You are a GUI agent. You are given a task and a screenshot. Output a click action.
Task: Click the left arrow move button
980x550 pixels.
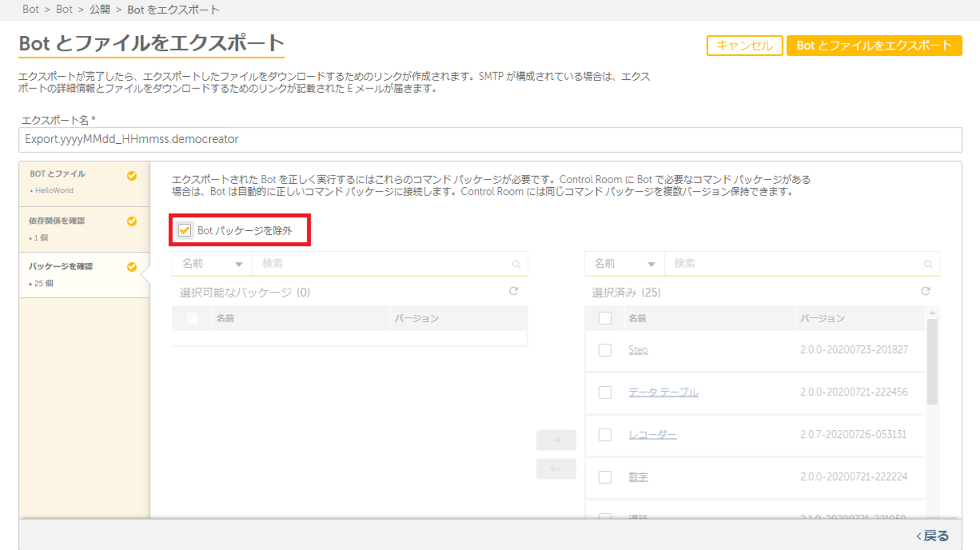556,469
